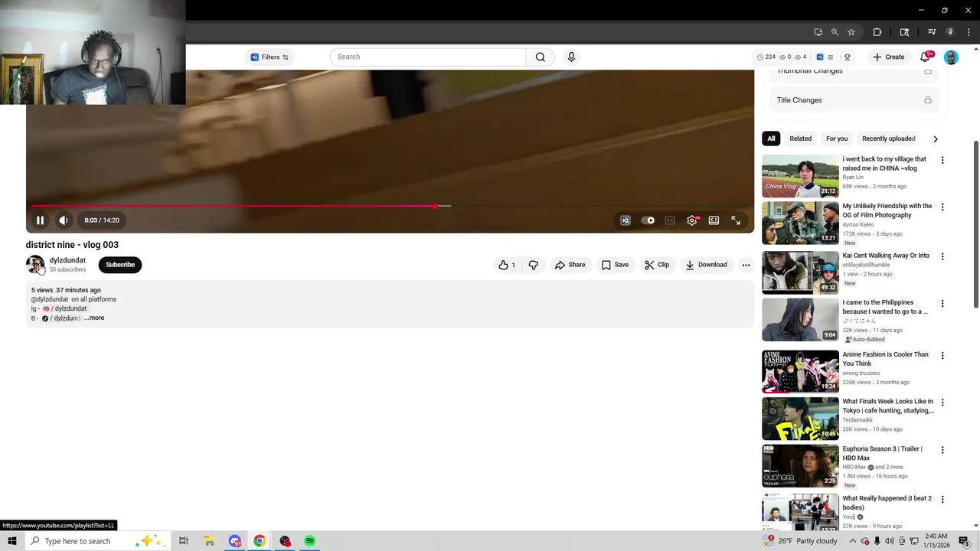Search with voice microphone
980x551 pixels.
[x=571, y=57]
